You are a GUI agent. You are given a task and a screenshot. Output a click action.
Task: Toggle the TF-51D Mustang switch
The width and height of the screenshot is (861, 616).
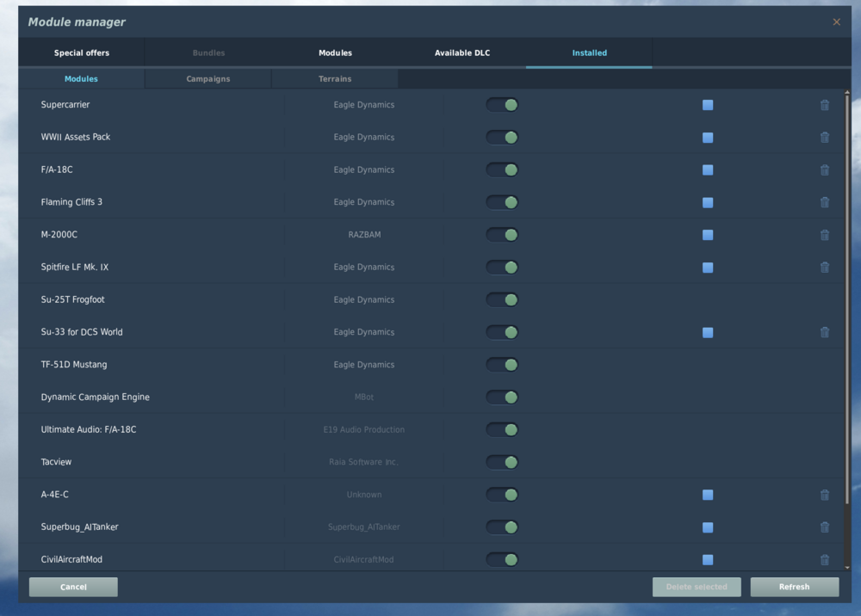502,365
